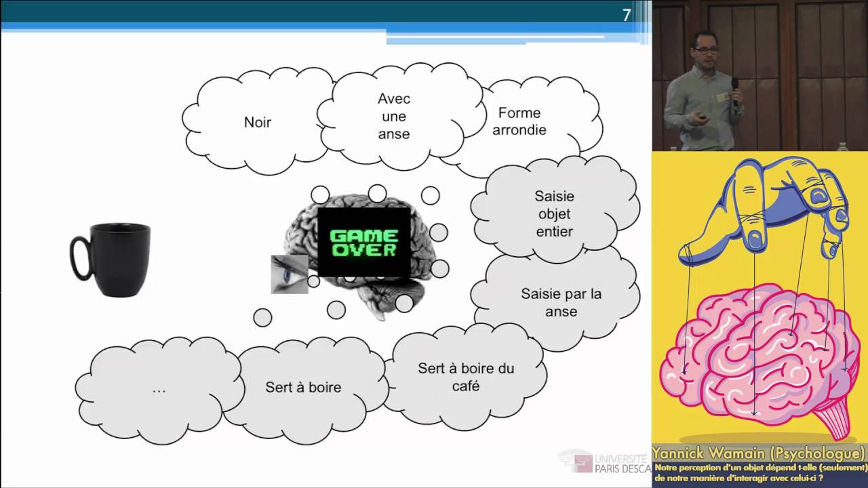Click the 'Sert à boire du café' cloud
Screen dimensions: 868x488
[x=466, y=376]
